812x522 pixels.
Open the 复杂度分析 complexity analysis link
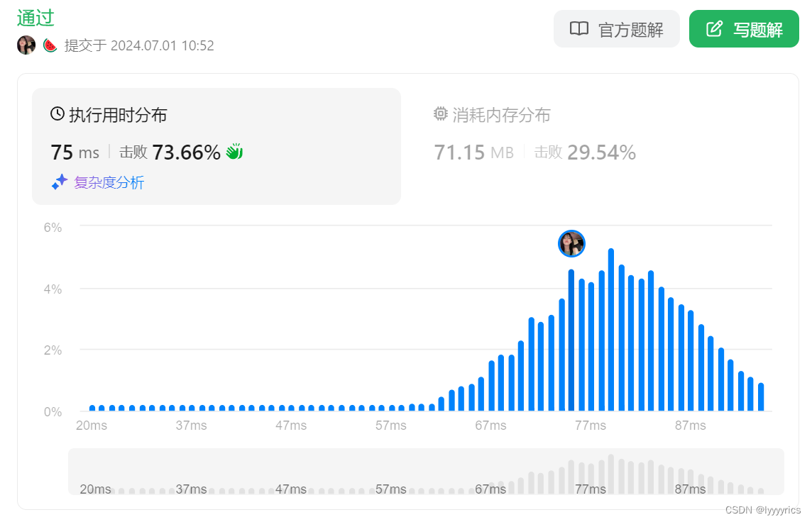click(109, 182)
